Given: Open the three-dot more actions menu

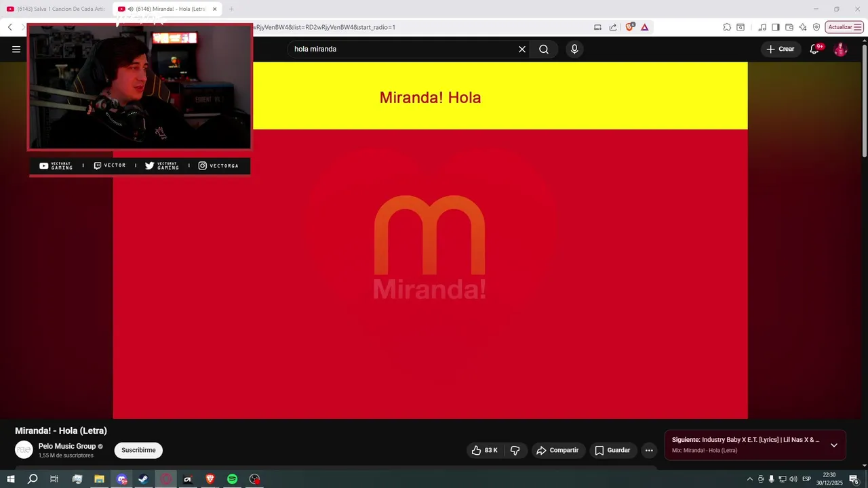Looking at the screenshot, I should (649, 450).
